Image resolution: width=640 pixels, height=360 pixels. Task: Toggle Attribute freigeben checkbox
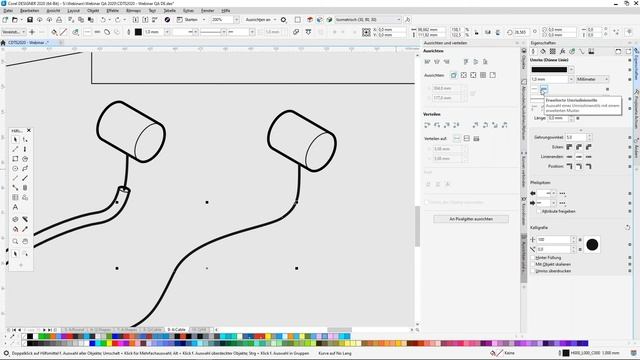click(x=538, y=211)
